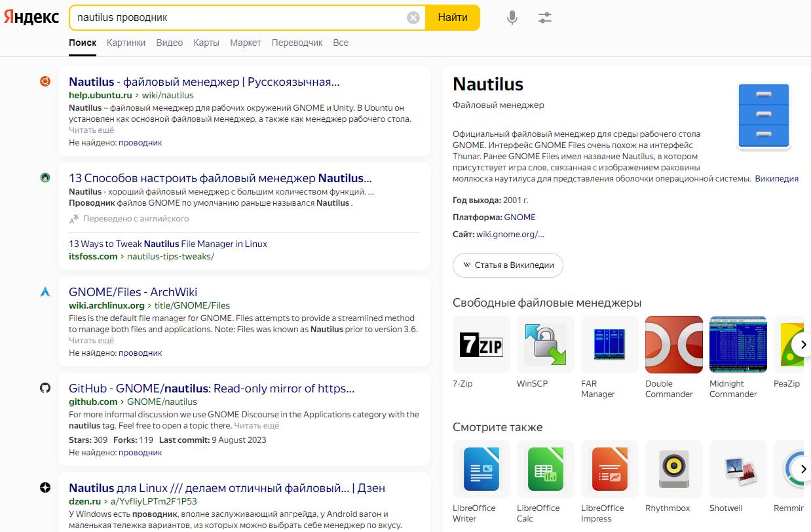Open the Yandex logo home link
Image resolution: width=811 pixels, height=532 pixels.
tap(31, 18)
